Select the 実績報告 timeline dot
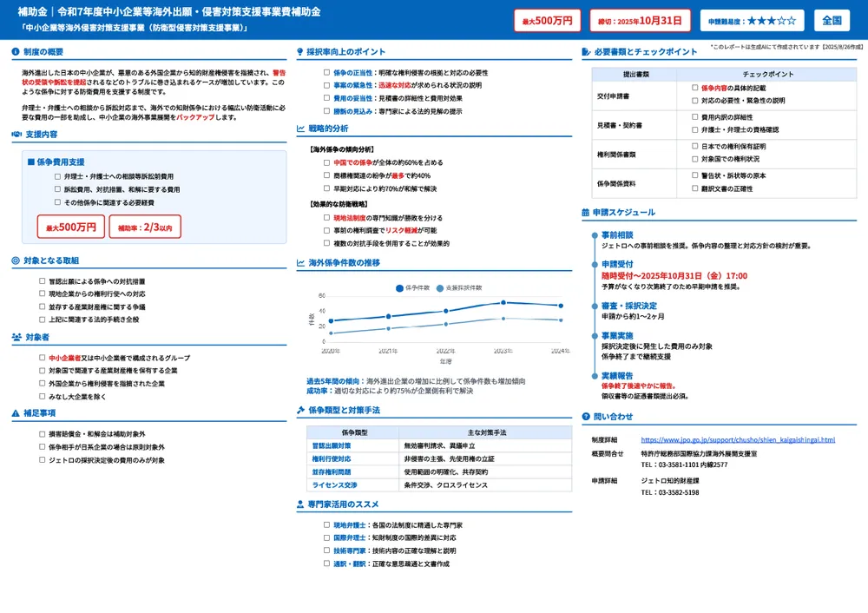Screen dimensions: 868x613 595,376
